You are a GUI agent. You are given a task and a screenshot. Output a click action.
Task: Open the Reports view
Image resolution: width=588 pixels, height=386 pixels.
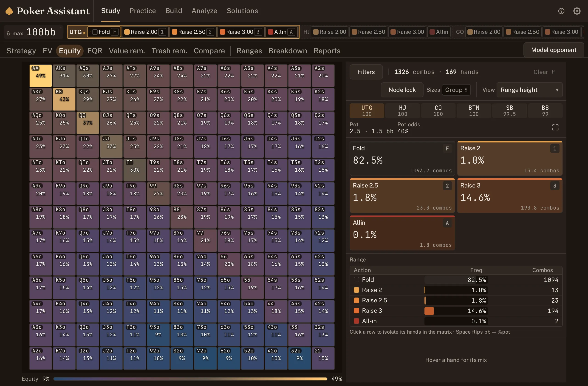click(x=327, y=51)
